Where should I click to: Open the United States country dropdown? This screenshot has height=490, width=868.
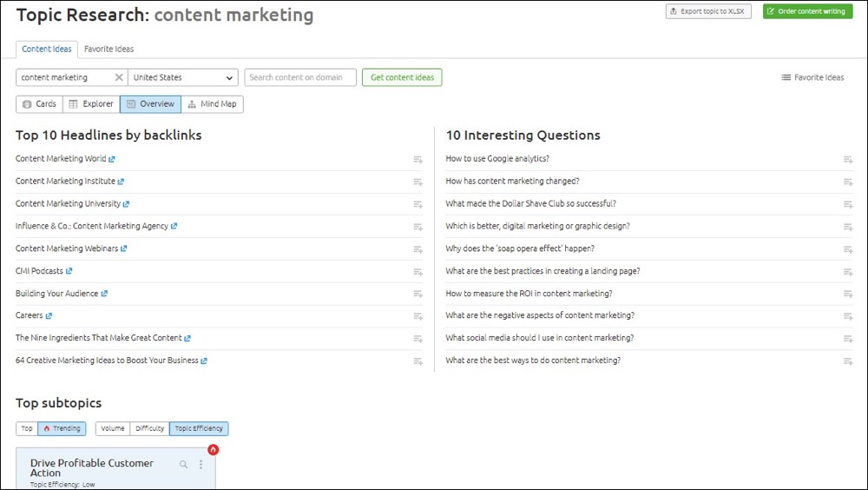coord(182,77)
